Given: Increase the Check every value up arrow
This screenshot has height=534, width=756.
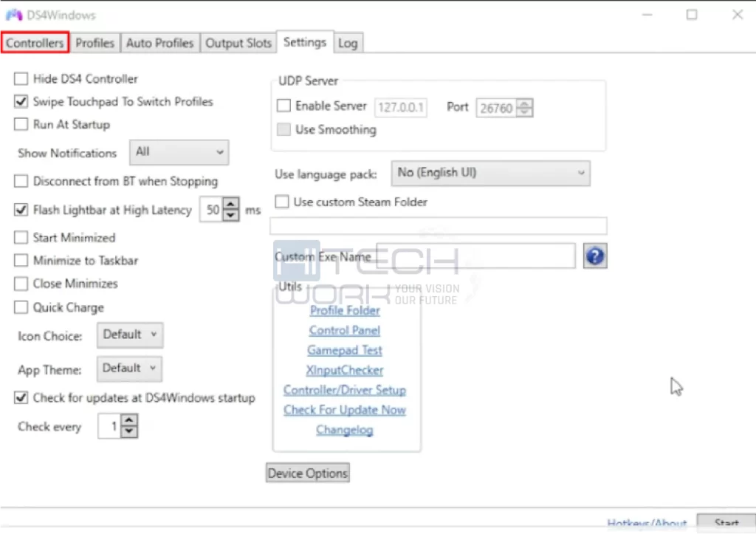Looking at the screenshot, I should pyautogui.click(x=128, y=420).
